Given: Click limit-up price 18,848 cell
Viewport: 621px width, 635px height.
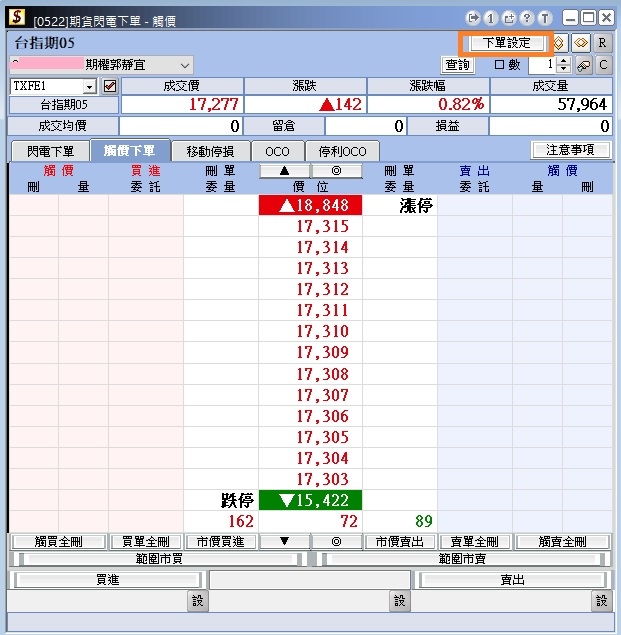Looking at the screenshot, I should 310,205.
